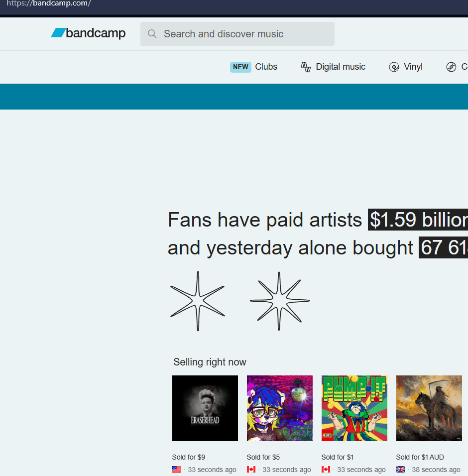The height and width of the screenshot is (476, 468).
Task: Click the NEW badge beside Clubs
Action: (x=240, y=67)
